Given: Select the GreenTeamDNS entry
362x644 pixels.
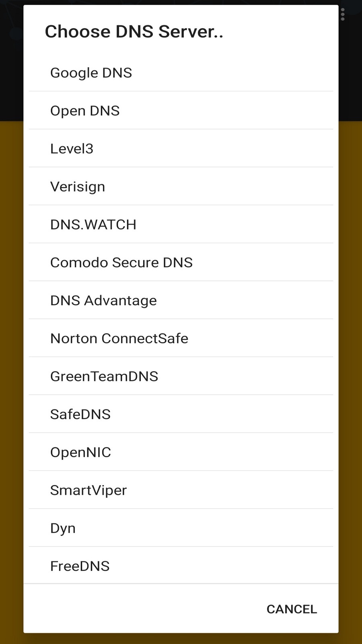Looking at the screenshot, I should tap(181, 376).
